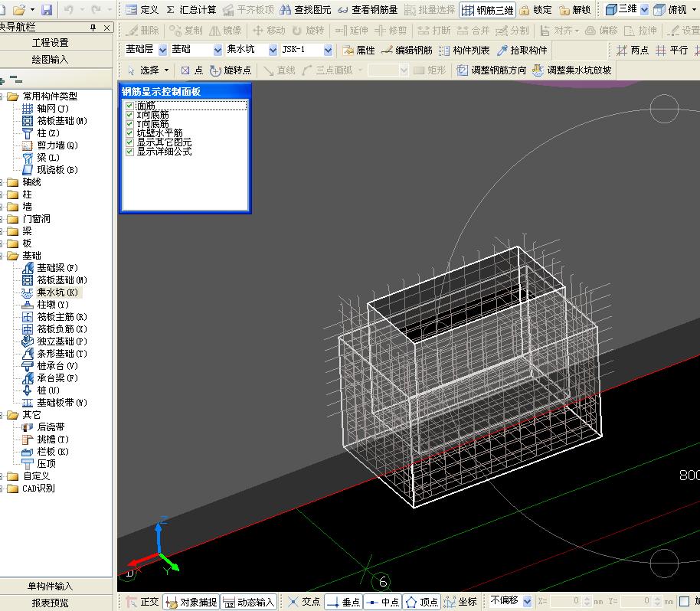
Task: Select 两点 two-point axis tool
Action: pos(632,51)
